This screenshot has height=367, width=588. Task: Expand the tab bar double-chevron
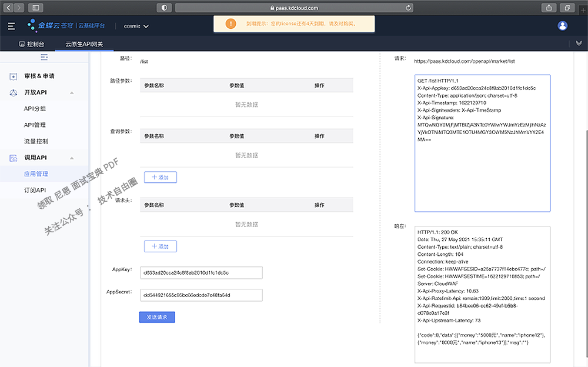click(579, 44)
